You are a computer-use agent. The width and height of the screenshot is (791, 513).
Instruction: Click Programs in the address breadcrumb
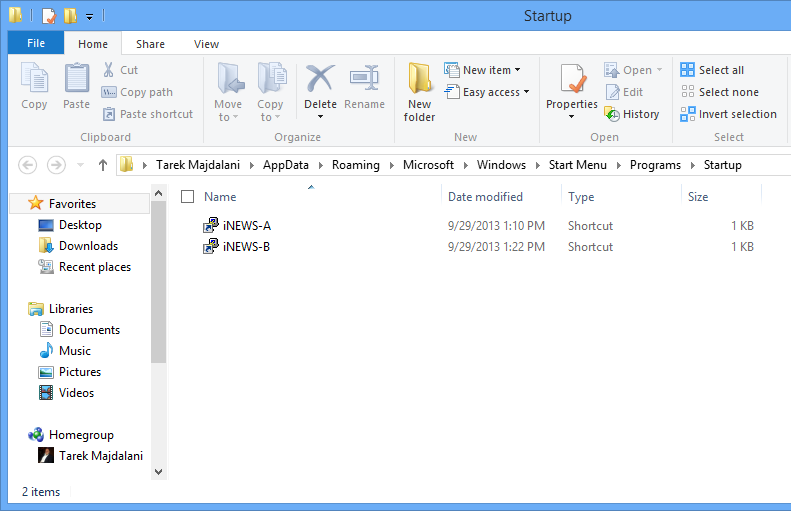[655, 165]
